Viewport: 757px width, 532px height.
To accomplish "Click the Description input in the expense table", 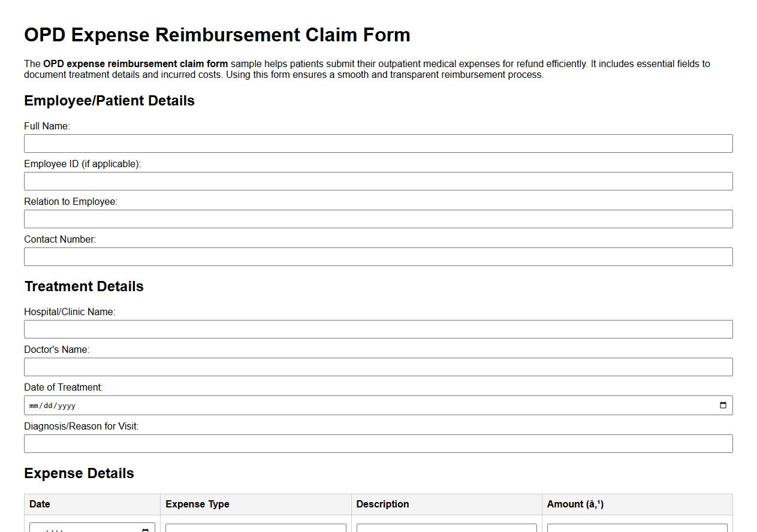I will pyautogui.click(x=447, y=530).
